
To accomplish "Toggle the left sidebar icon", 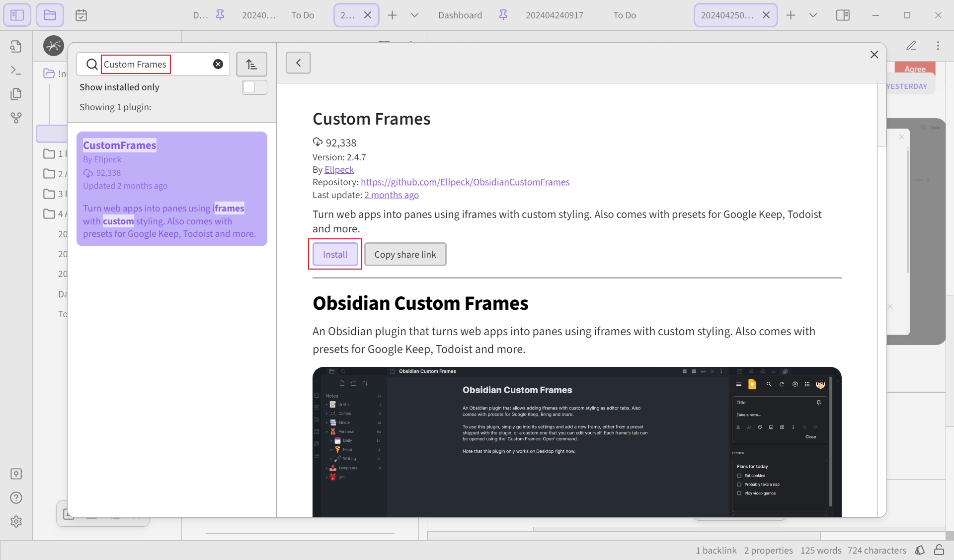I will pyautogui.click(x=17, y=15).
